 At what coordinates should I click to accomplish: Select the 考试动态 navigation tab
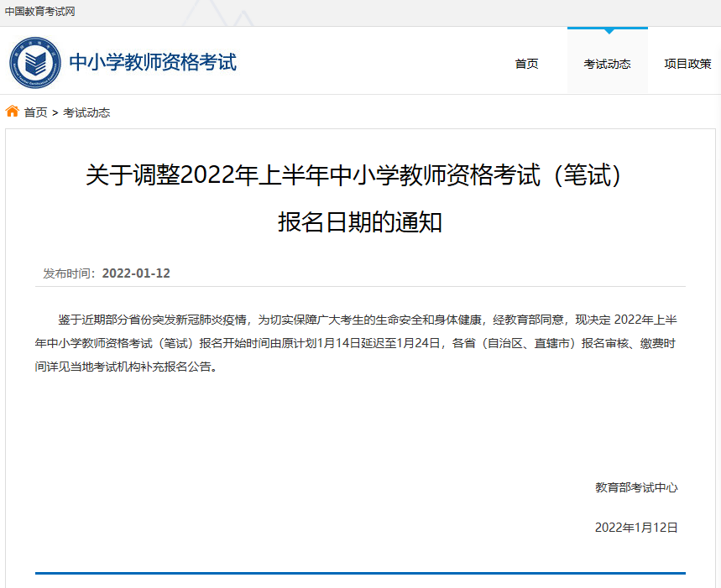click(x=607, y=64)
